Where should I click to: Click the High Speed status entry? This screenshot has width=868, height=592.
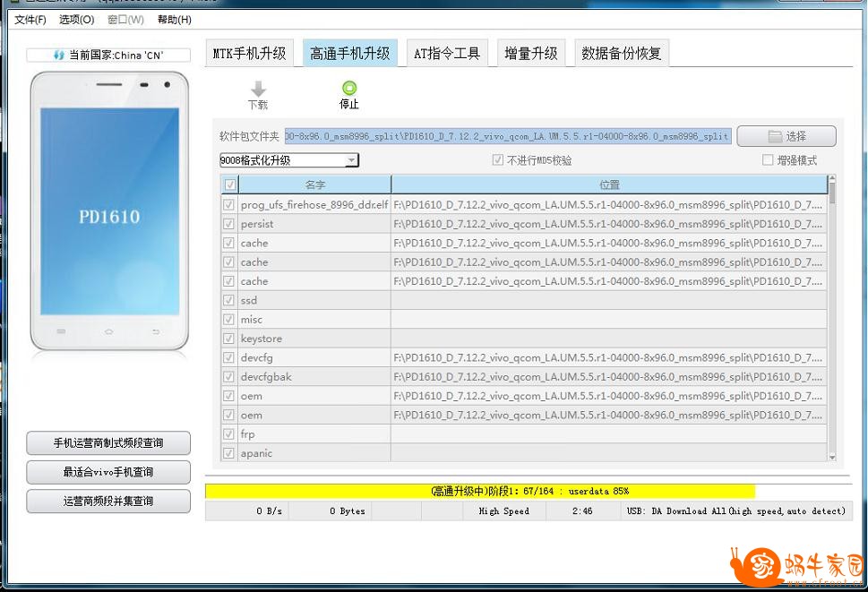pos(503,511)
